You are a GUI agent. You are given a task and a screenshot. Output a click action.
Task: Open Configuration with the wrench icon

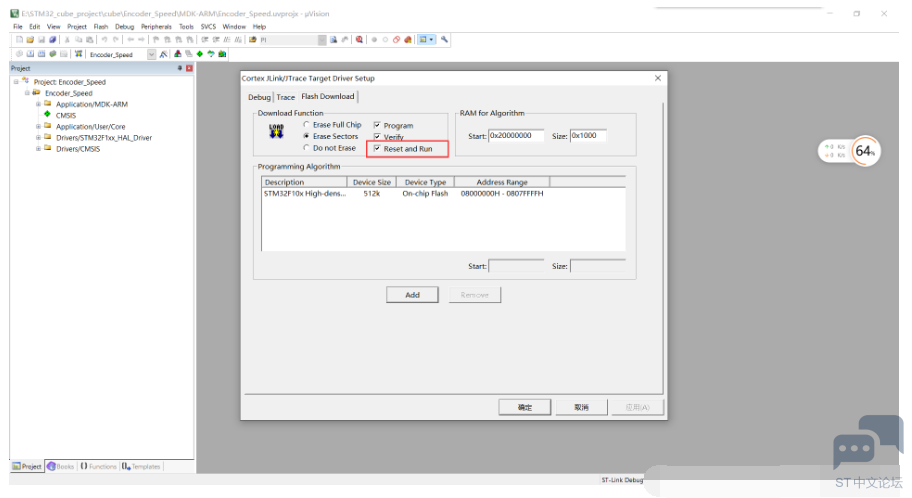(444, 40)
